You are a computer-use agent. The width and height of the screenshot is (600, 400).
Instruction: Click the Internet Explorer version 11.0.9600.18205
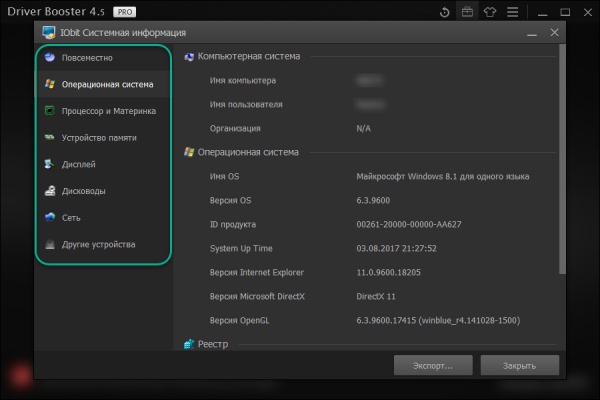388,273
